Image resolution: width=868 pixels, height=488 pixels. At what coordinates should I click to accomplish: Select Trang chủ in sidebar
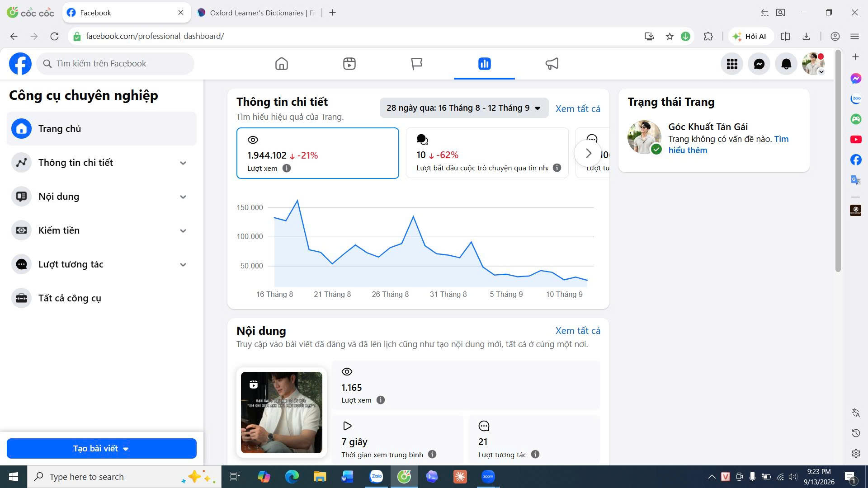pyautogui.click(x=102, y=129)
